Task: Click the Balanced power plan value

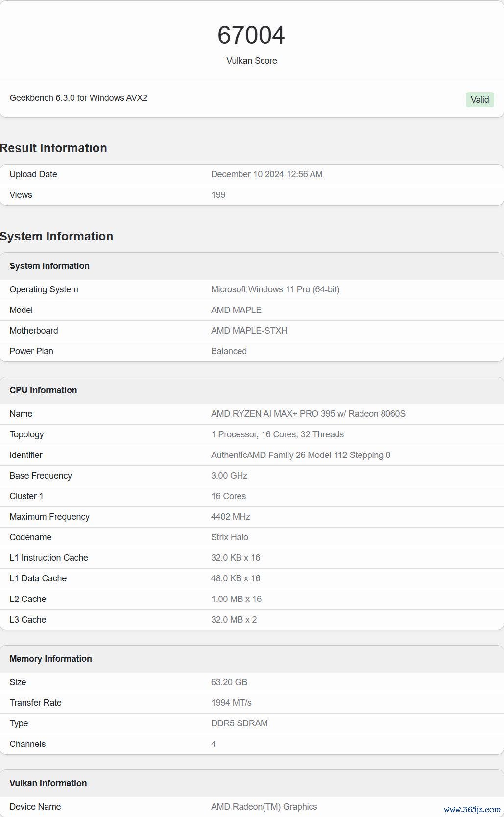Action: [x=229, y=351]
